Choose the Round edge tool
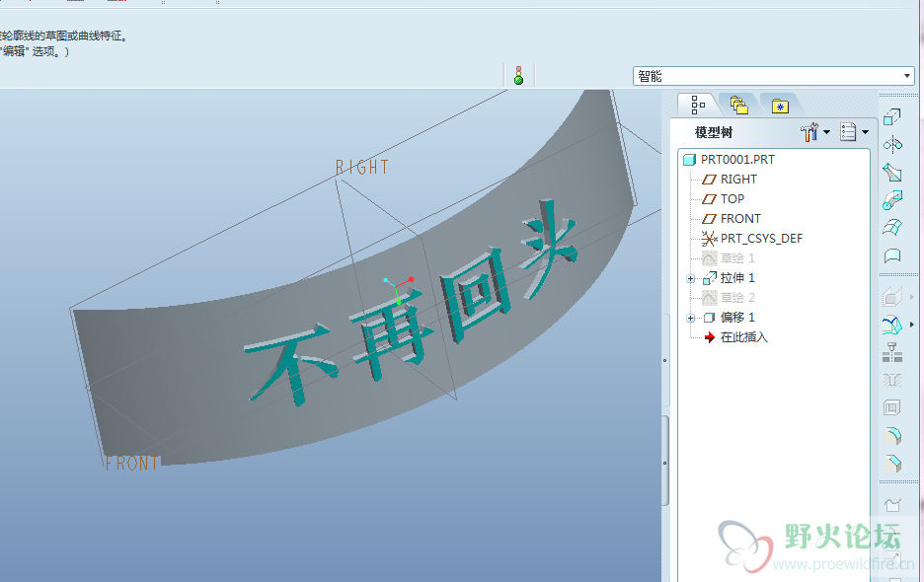This screenshot has width=924, height=582. coord(892,436)
